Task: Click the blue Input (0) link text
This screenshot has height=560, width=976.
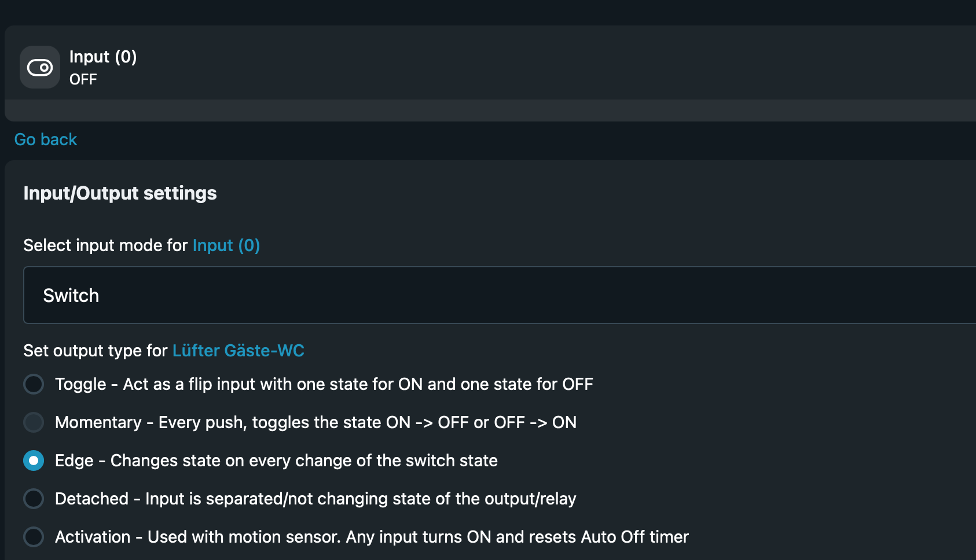Action: 226,245
